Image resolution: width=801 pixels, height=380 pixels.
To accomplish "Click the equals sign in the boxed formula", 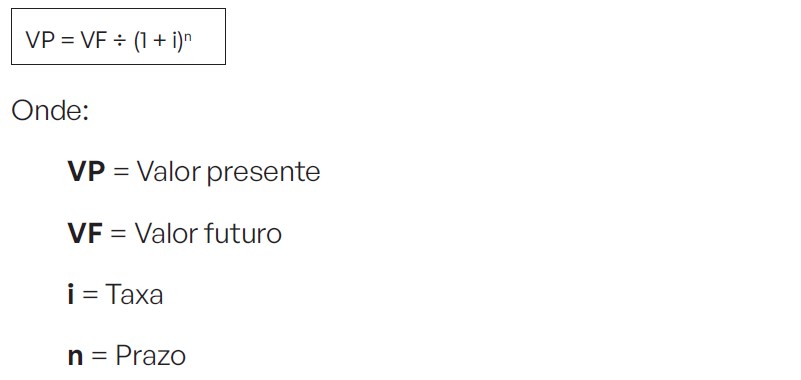I will coord(67,41).
